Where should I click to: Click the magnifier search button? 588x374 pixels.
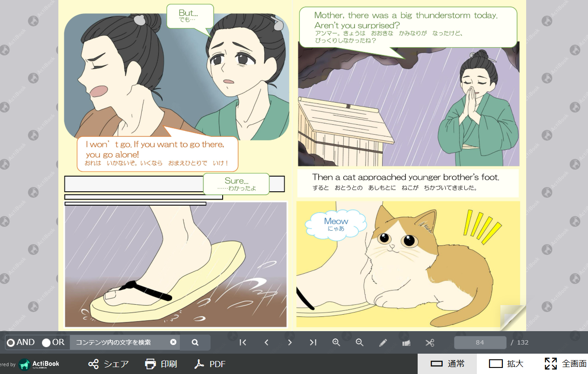pos(195,342)
